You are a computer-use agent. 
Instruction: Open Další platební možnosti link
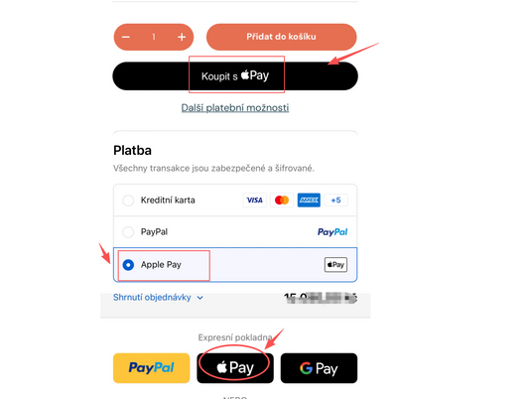point(235,108)
